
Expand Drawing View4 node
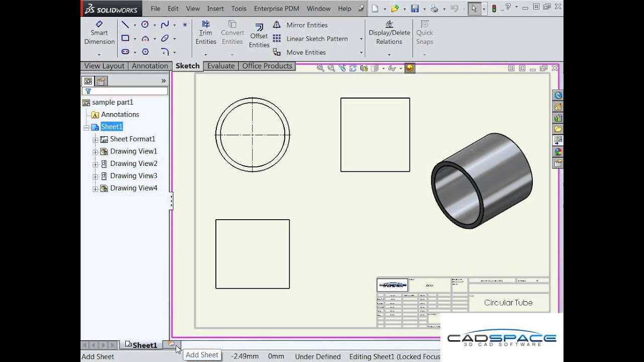[x=95, y=189]
